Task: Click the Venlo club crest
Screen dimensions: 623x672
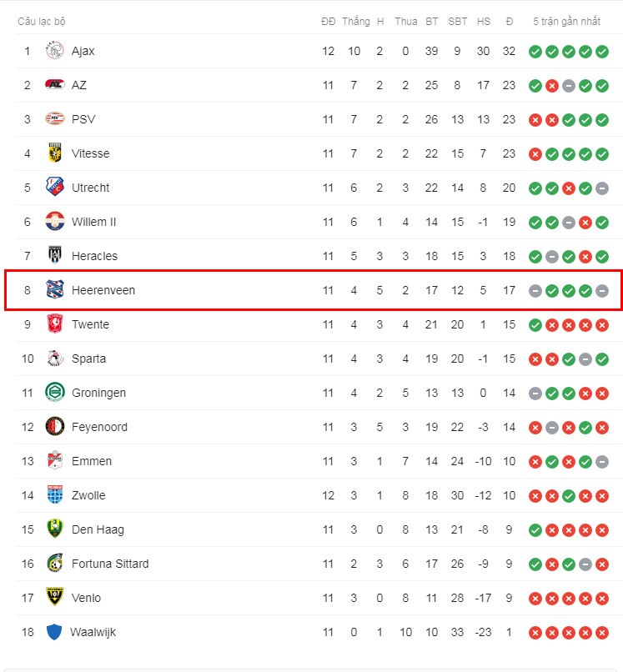Action: click(x=54, y=597)
